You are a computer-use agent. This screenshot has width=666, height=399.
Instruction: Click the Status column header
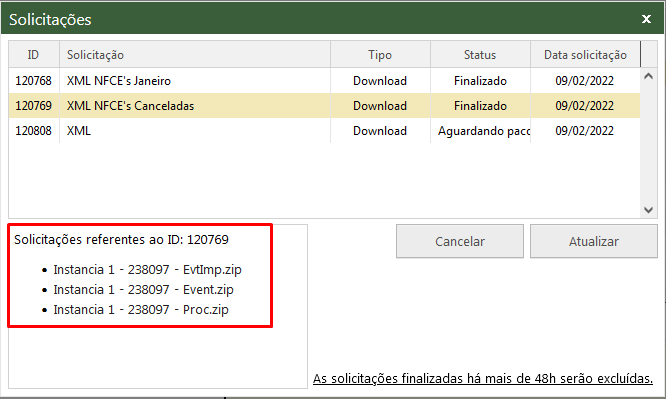[x=480, y=55]
